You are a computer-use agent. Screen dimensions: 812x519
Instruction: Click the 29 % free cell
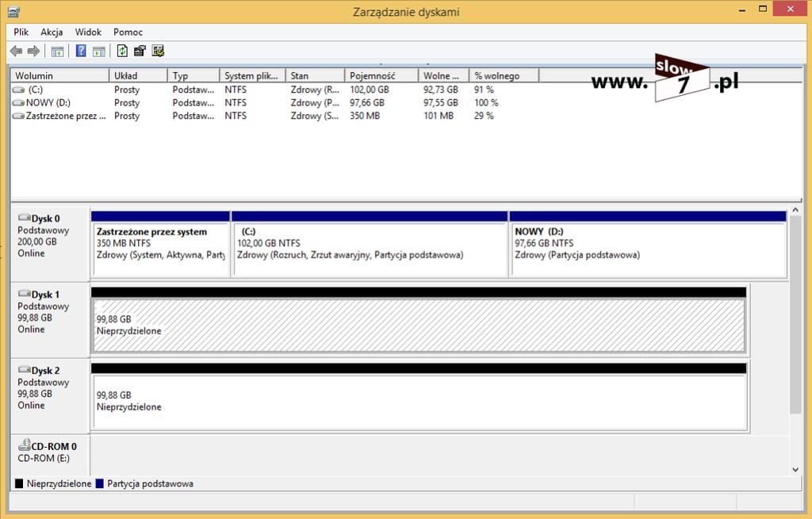click(484, 116)
